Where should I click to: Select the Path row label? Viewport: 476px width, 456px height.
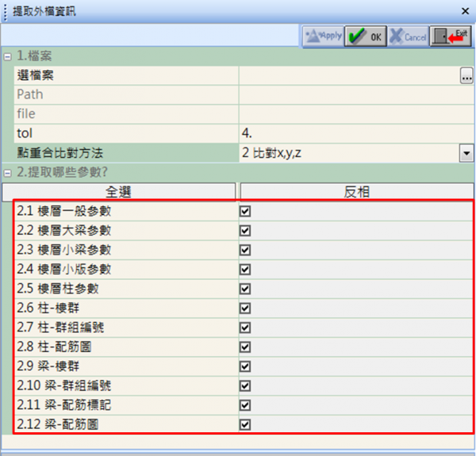(x=30, y=94)
